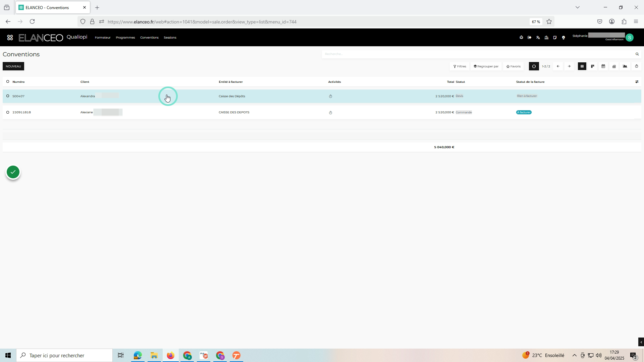Go to previous page of records
This screenshot has height=362, width=644.
point(558,66)
